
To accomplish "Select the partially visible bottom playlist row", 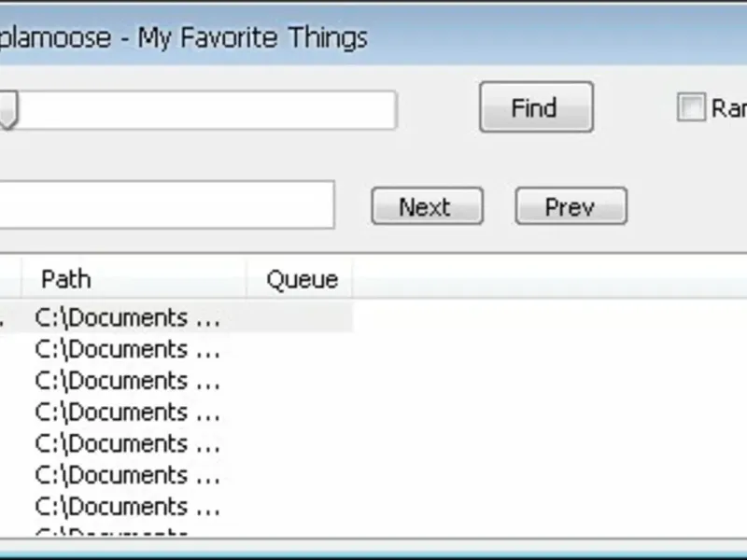I will [x=127, y=534].
